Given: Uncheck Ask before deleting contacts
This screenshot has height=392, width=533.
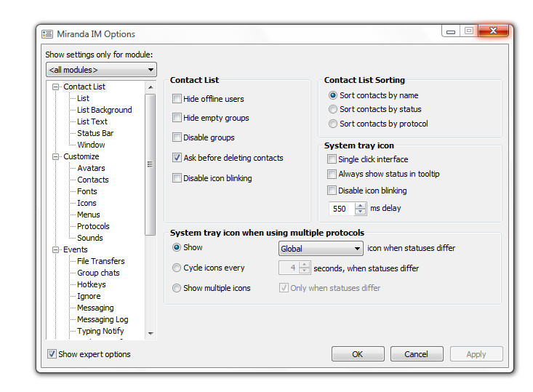Looking at the screenshot, I should 177,158.
